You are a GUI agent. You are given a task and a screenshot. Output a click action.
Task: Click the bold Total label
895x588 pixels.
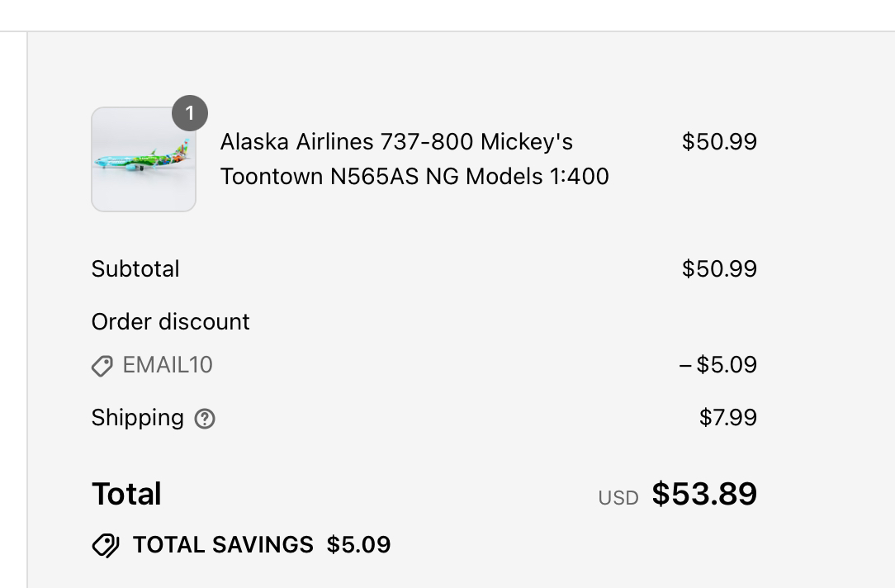click(x=126, y=494)
